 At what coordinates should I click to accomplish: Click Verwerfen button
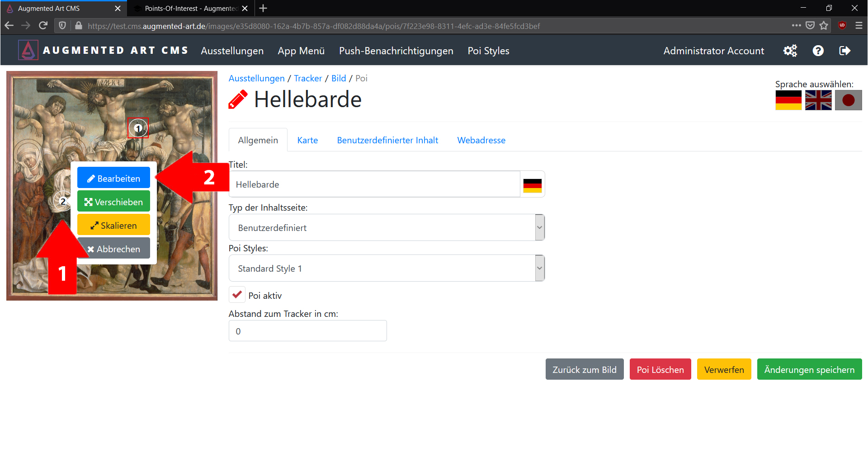pyautogui.click(x=724, y=369)
